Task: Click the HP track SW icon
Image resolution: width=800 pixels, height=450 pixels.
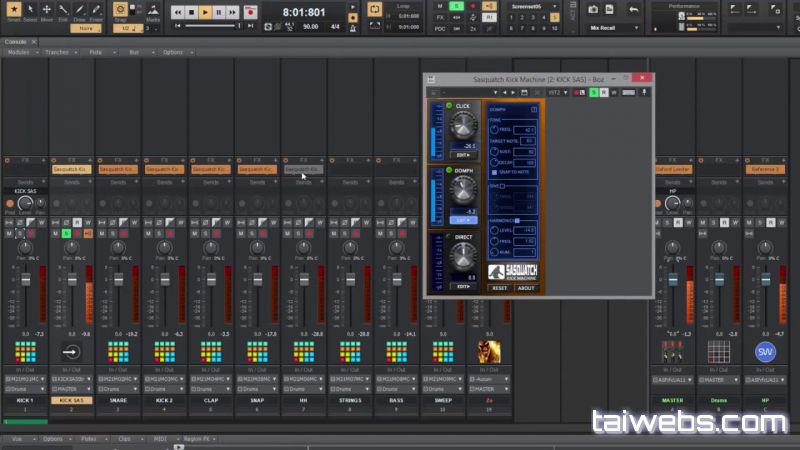Action: pos(766,352)
